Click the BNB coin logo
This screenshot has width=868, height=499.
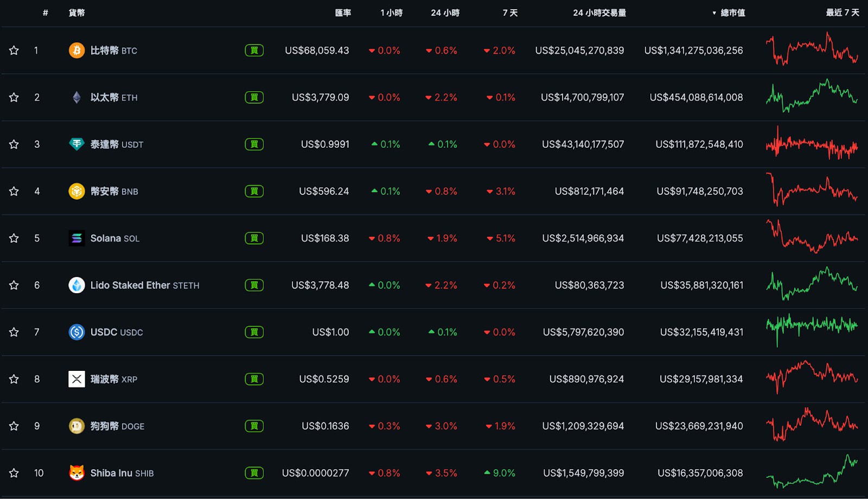(x=76, y=191)
